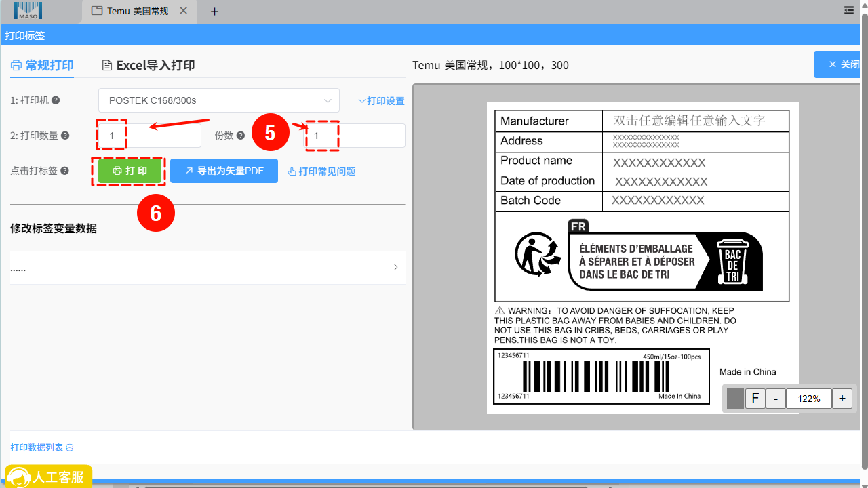The image size is (868, 488).
Task: Zoom out with the minus button
Action: (775, 399)
